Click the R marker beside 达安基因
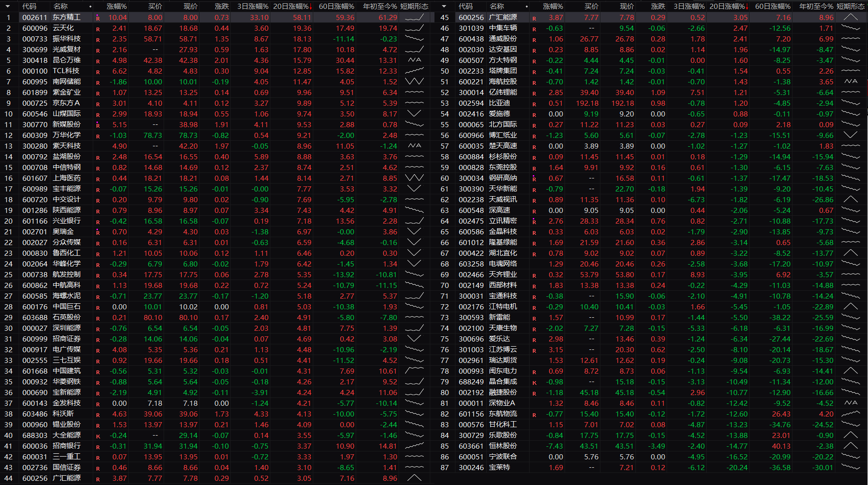 (x=534, y=50)
